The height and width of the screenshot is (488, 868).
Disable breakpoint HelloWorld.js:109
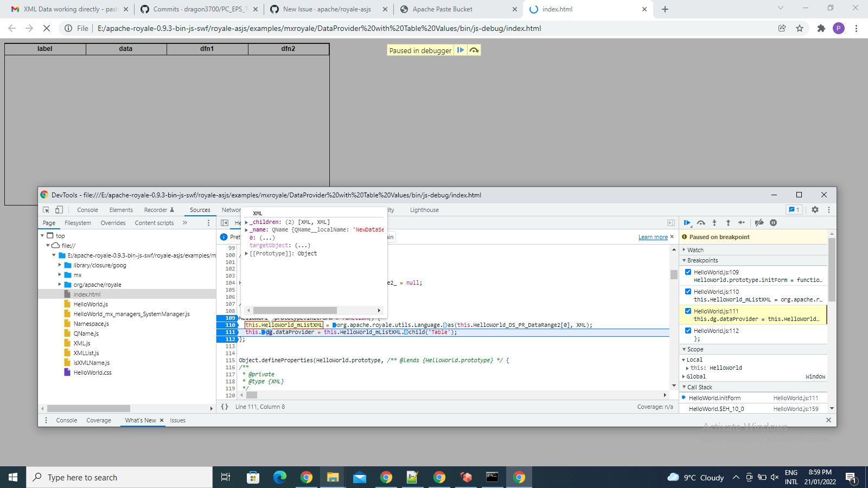point(688,272)
